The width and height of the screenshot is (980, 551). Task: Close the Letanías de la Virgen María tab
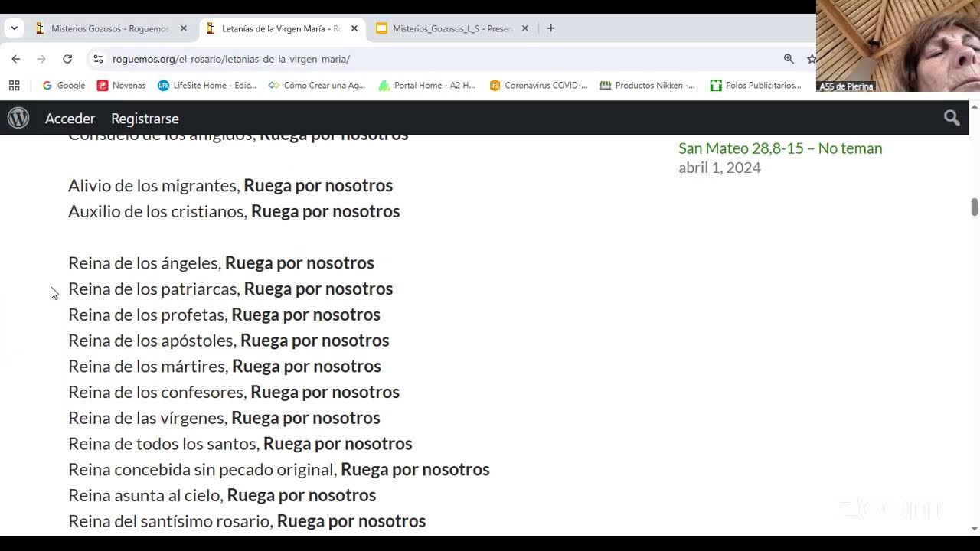click(354, 28)
